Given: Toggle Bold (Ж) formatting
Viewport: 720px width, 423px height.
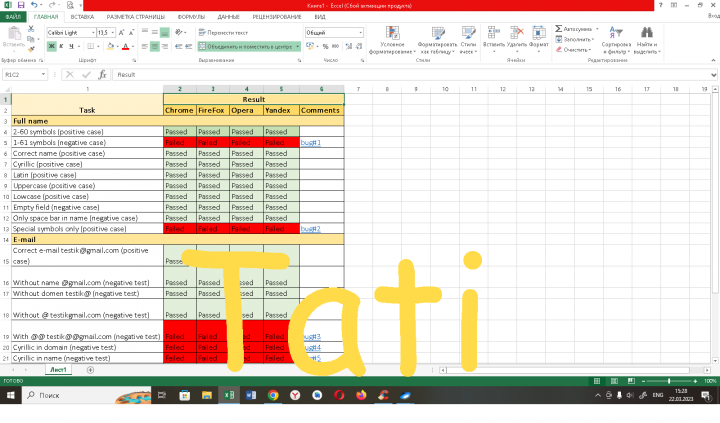Looking at the screenshot, I should coord(51,46).
